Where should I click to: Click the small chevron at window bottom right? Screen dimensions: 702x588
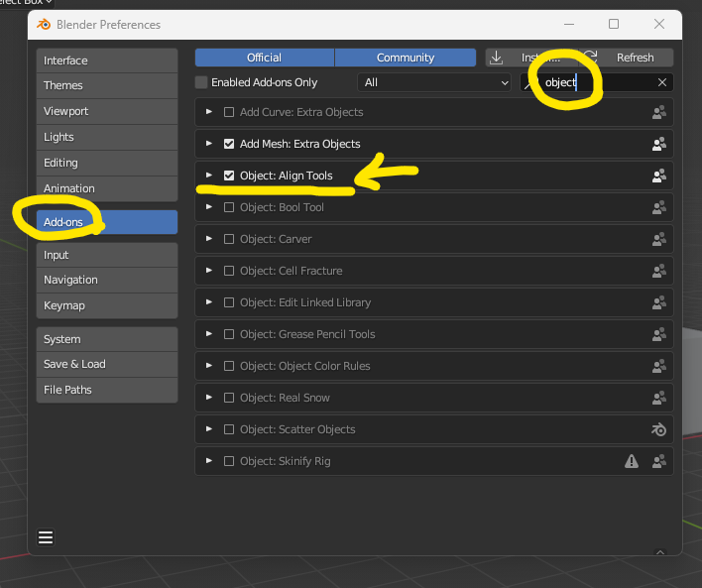click(x=660, y=552)
